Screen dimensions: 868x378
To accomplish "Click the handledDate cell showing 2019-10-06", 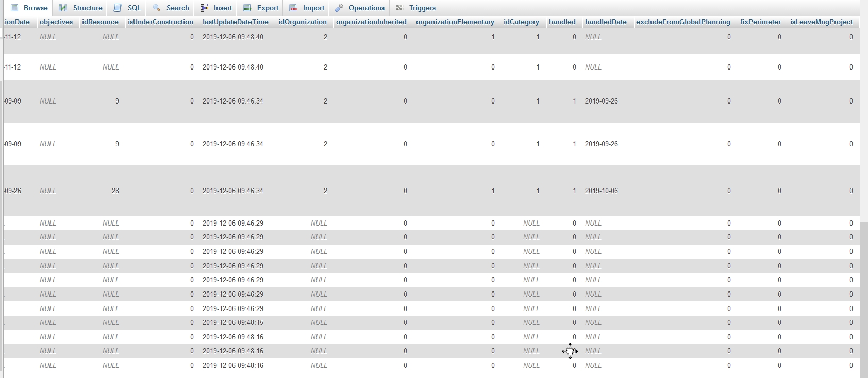I will (x=601, y=191).
